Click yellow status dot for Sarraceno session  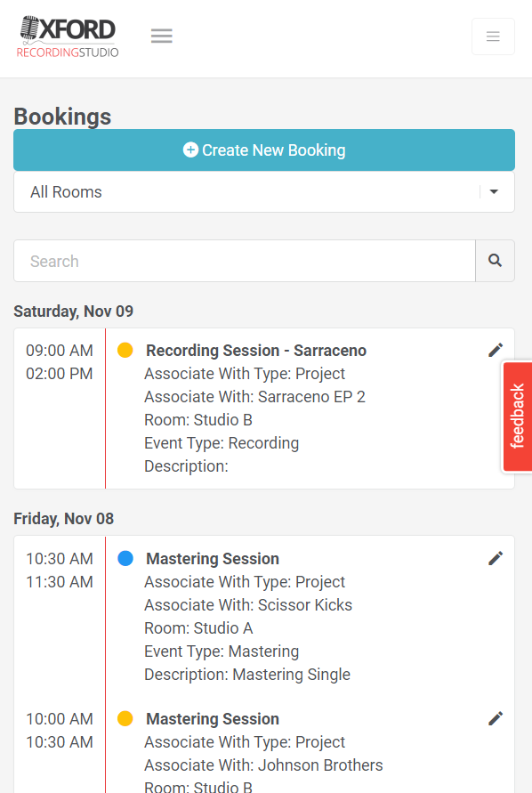125,350
